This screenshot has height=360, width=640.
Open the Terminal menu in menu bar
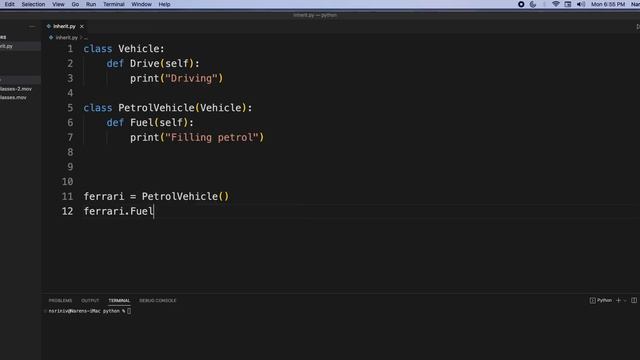point(113,4)
